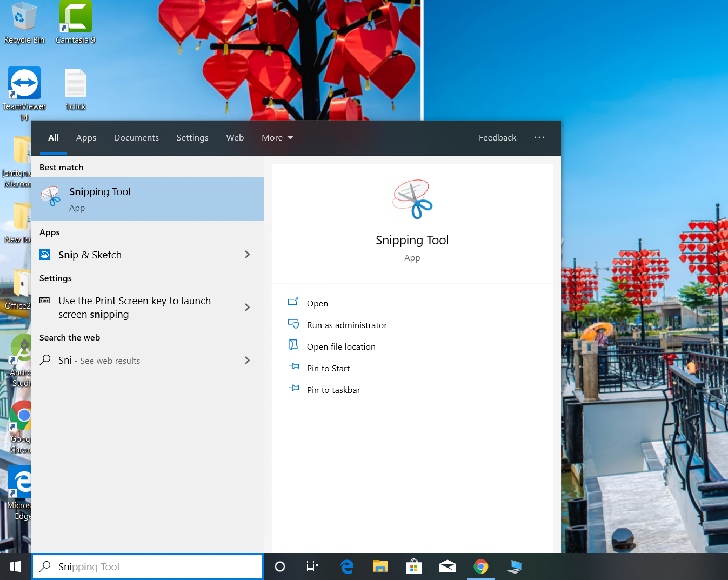Select the Recycle Bin desktop icon
The image size is (728, 580).
tap(24, 23)
